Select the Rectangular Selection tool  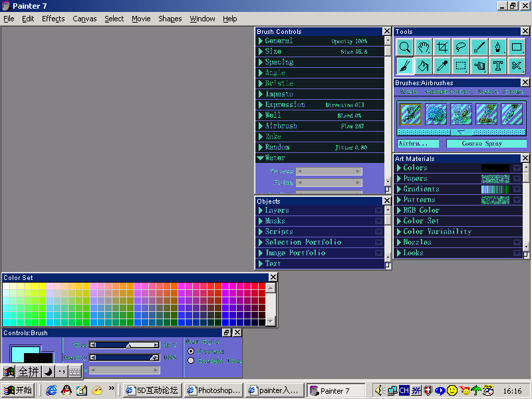(x=460, y=66)
